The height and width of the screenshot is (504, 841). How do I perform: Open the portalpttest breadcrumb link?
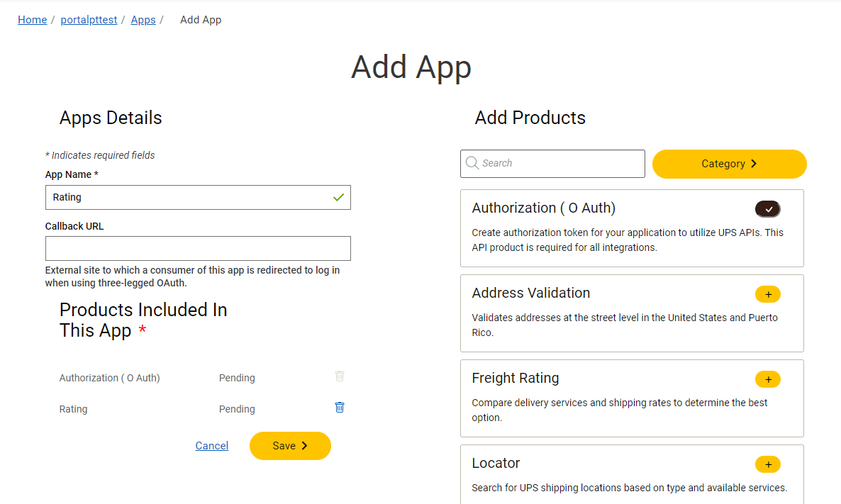click(89, 20)
